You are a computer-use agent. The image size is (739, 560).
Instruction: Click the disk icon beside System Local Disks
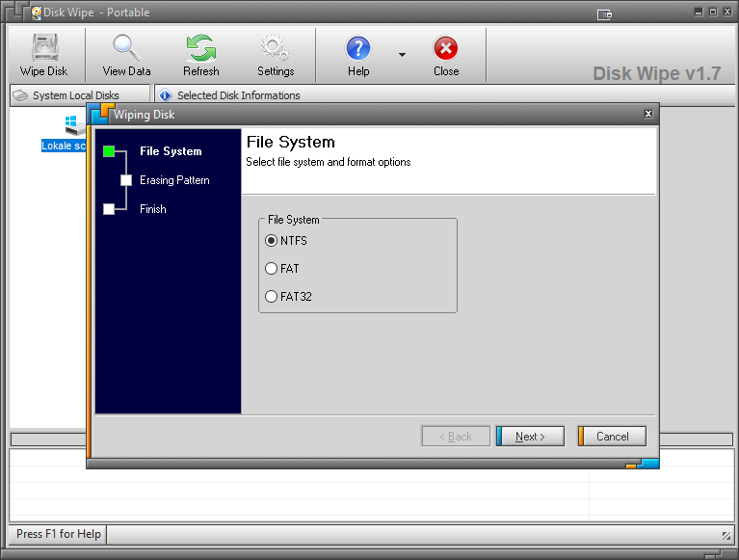(20, 95)
